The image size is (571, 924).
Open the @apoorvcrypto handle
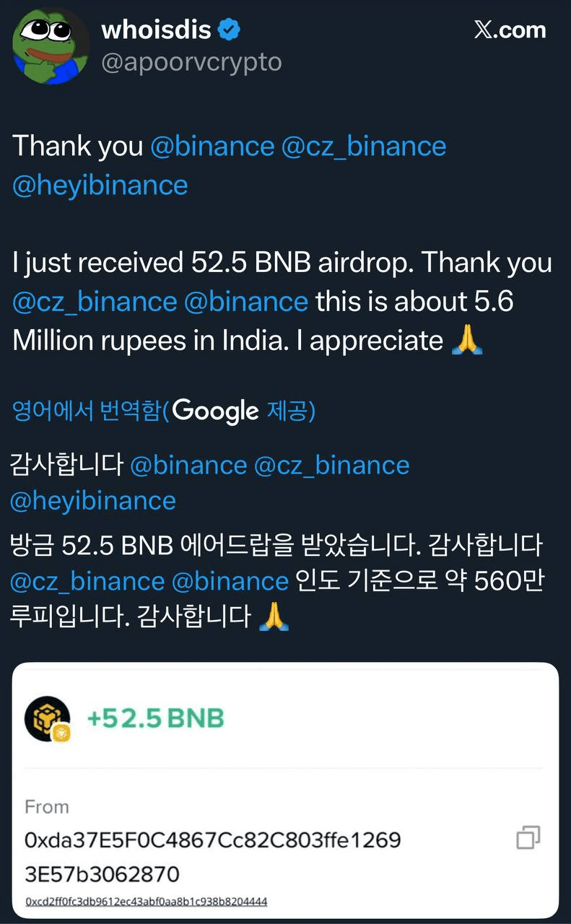(191, 63)
